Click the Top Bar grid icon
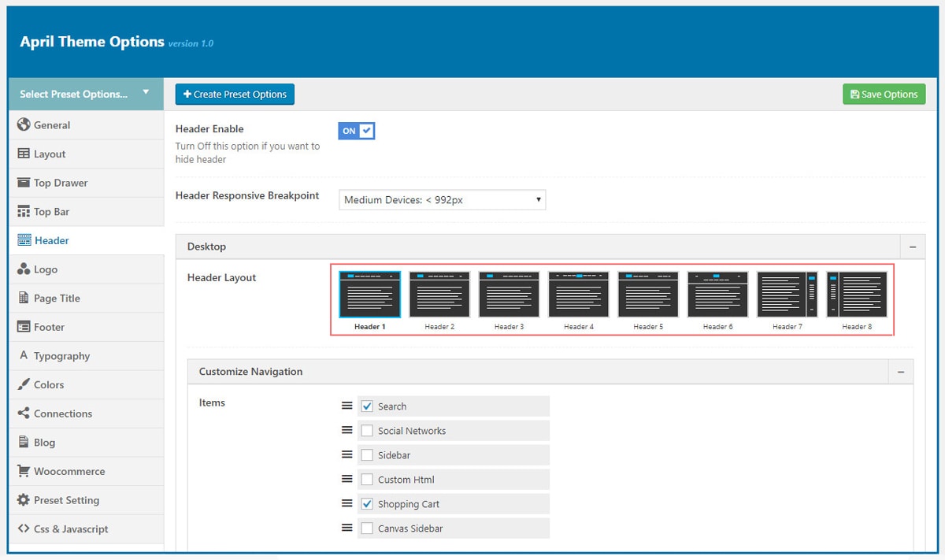Screen dimensions: 945x560 (x=24, y=211)
